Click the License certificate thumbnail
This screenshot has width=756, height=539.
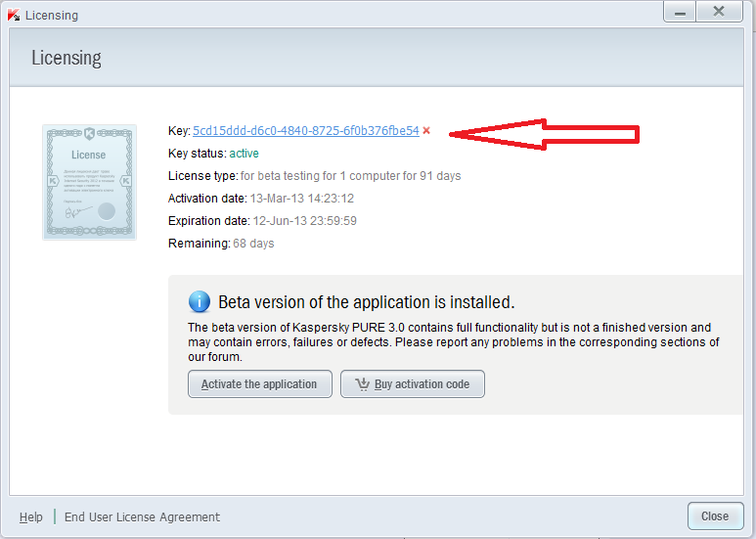(x=90, y=182)
